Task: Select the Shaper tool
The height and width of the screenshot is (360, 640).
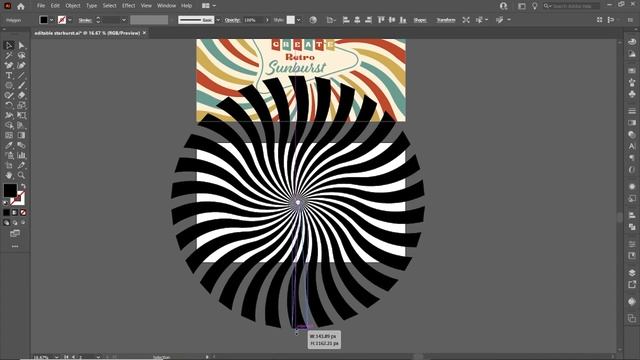Action: (9, 95)
